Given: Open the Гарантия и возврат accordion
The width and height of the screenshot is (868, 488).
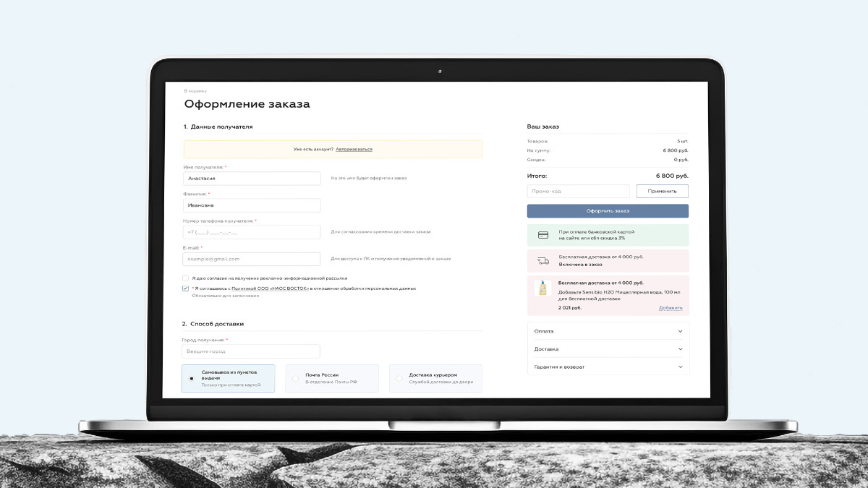Looking at the screenshot, I should (x=608, y=367).
